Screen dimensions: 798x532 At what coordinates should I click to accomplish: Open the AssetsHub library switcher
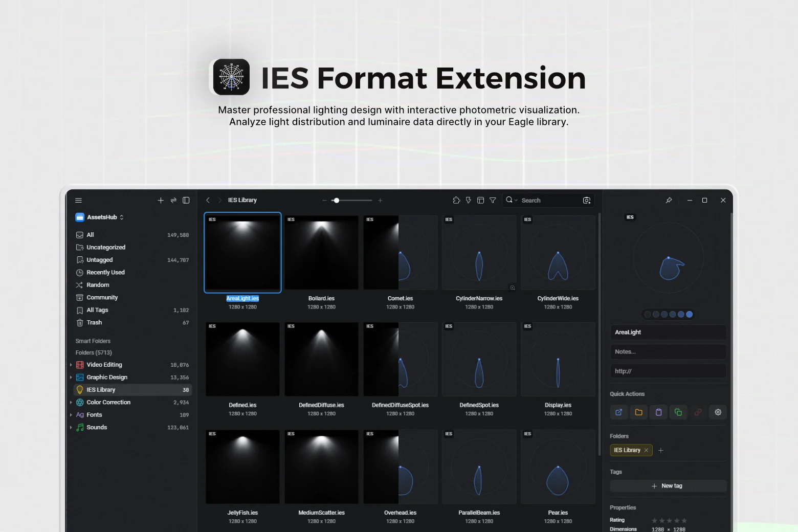pos(100,217)
